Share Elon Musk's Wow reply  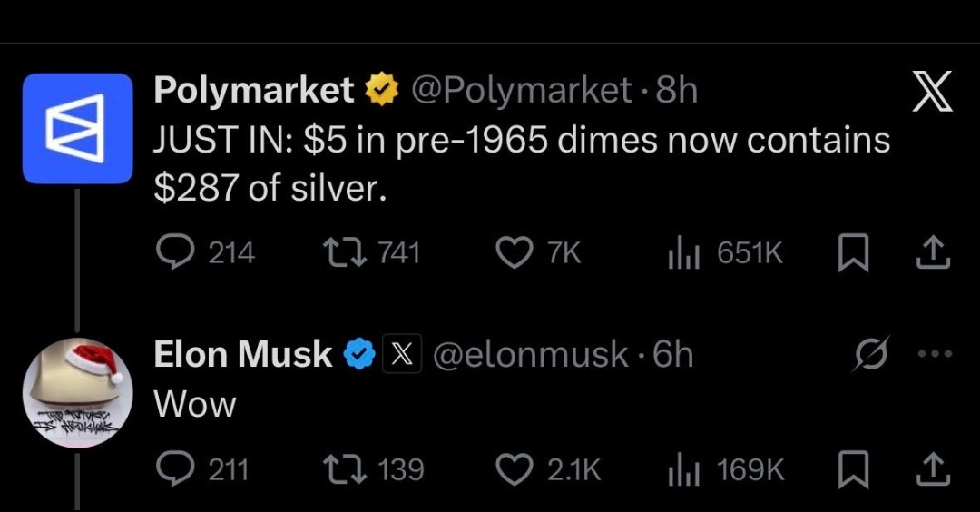coord(933,469)
